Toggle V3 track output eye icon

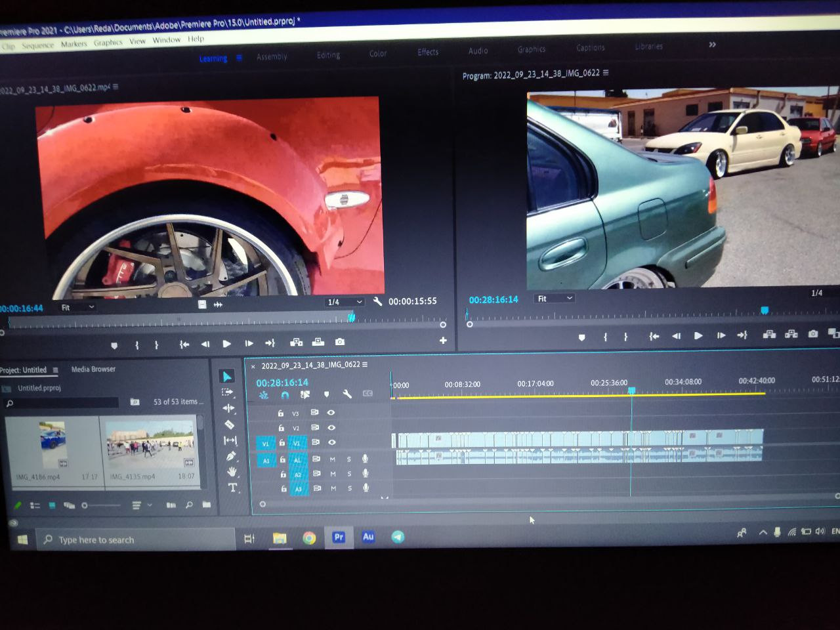point(331,413)
